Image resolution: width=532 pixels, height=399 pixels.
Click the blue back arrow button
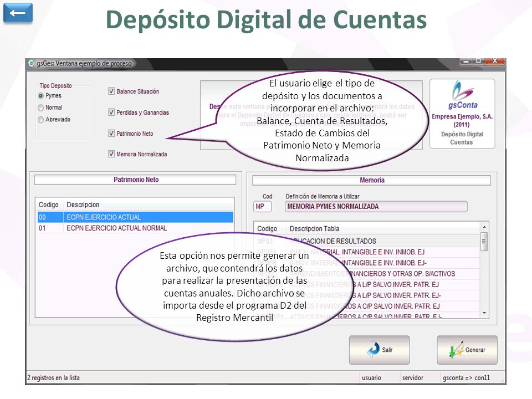(18, 13)
